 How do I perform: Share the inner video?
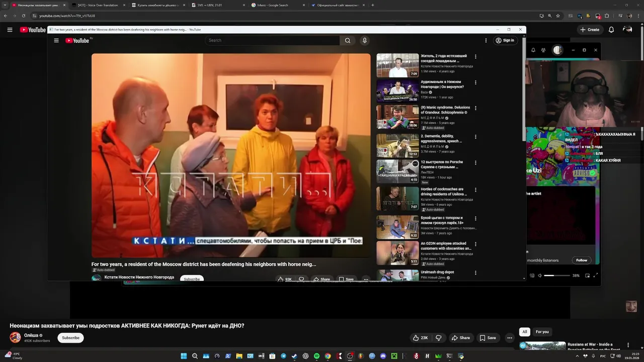pyautogui.click(x=321, y=279)
